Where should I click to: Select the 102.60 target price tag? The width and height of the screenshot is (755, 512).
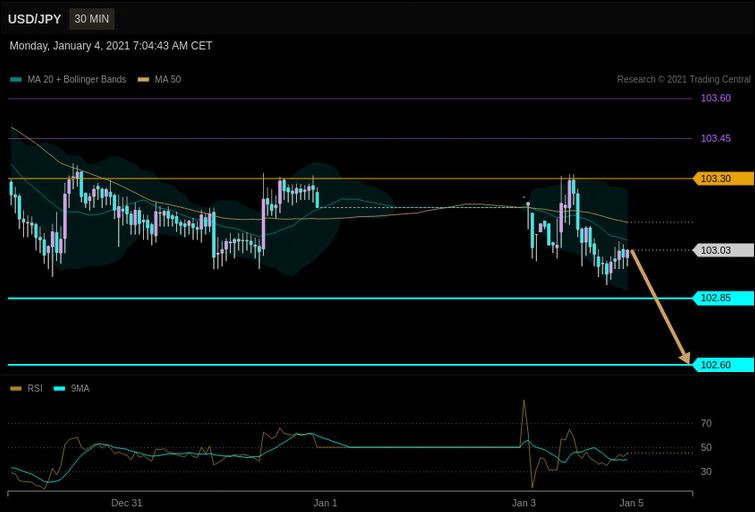(723, 365)
